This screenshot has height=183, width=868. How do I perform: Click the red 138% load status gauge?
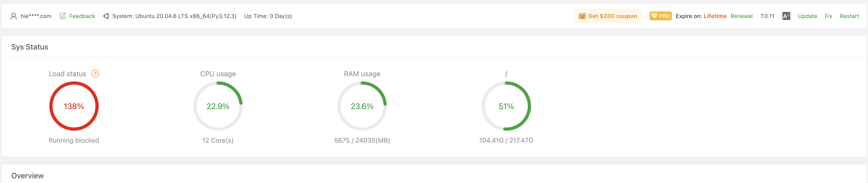[x=74, y=106]
